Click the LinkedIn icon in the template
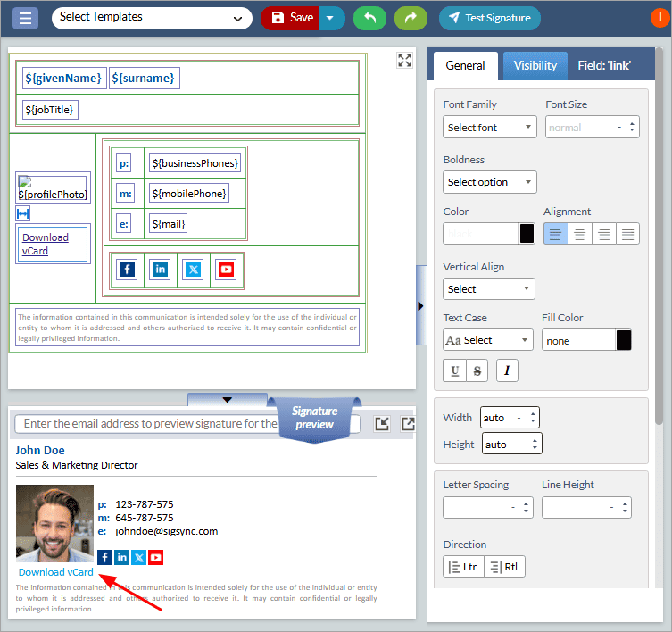The image size is (672, 632). tap(160, 269)
